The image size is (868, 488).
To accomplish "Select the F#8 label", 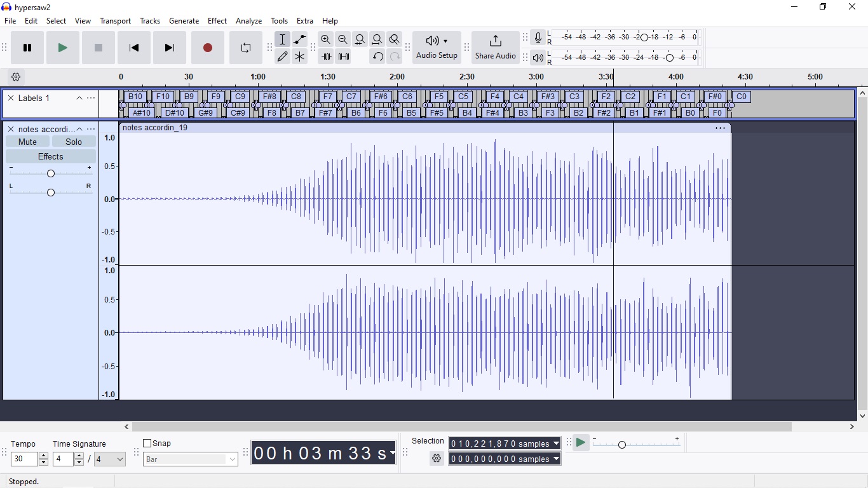I will click(x=270, y=97).
